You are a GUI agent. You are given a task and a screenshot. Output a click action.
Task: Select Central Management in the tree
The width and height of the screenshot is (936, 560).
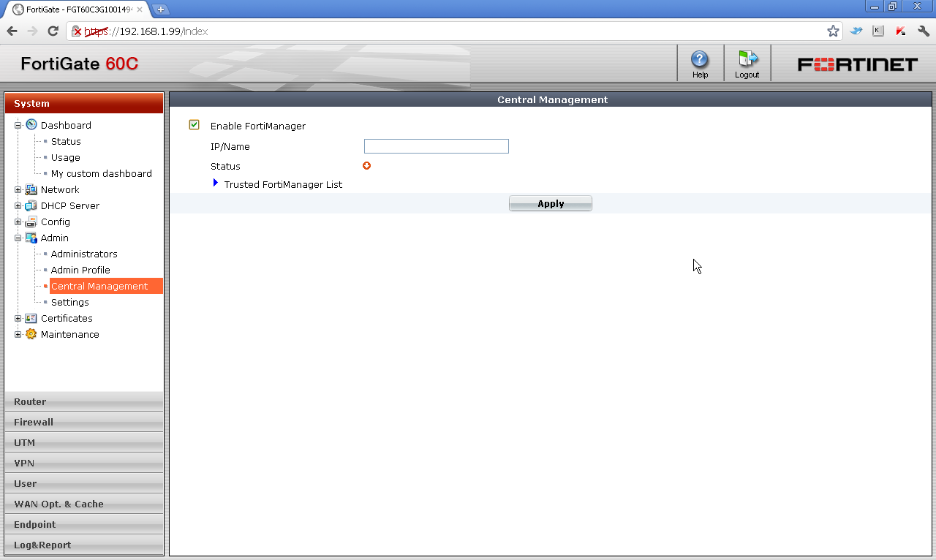pos(105,286)
